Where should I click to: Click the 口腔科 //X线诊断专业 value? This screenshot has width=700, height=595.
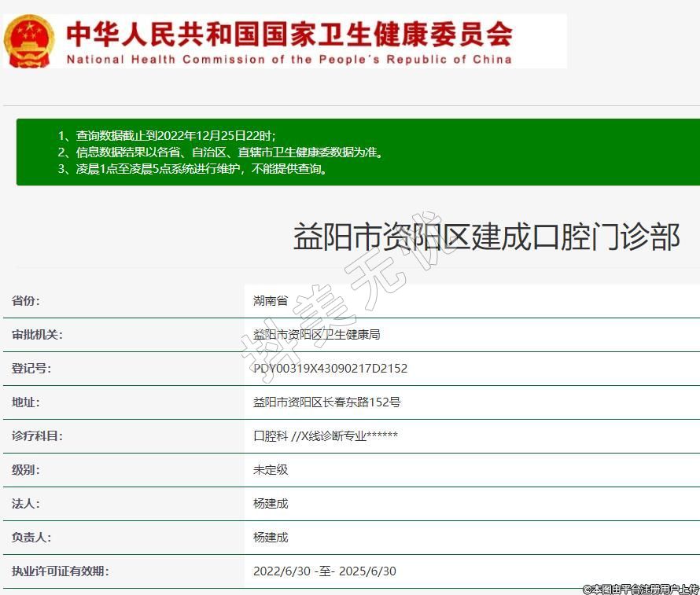coord(325,436)
